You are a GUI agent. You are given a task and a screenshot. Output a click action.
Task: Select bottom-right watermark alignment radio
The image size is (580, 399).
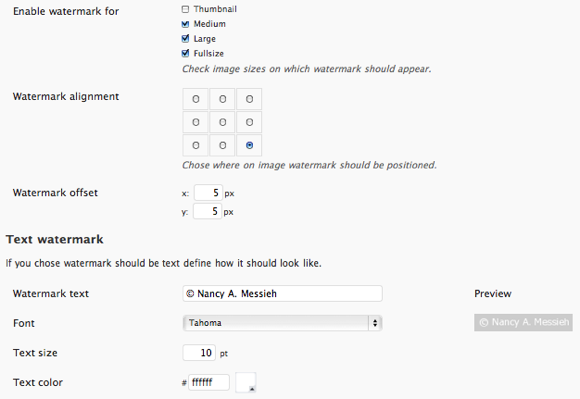pos(249,145)
